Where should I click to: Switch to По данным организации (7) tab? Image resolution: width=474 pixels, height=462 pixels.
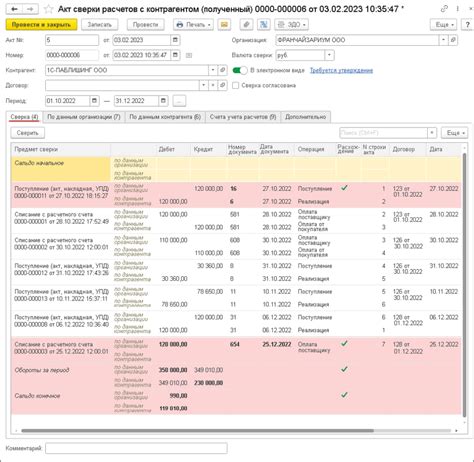[x=84, y=117]
